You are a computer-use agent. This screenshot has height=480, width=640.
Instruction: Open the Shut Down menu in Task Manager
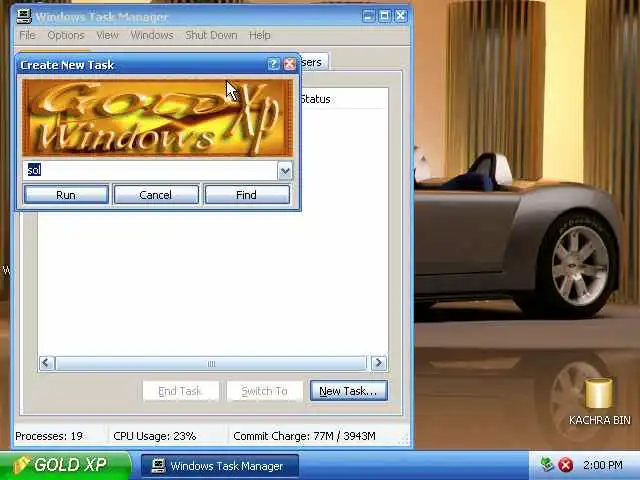point(211,36)
